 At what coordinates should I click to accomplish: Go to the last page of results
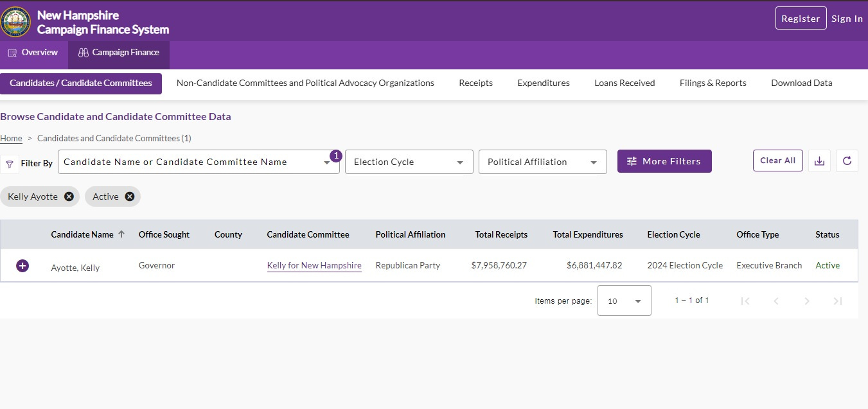click(x=838, y=300)
